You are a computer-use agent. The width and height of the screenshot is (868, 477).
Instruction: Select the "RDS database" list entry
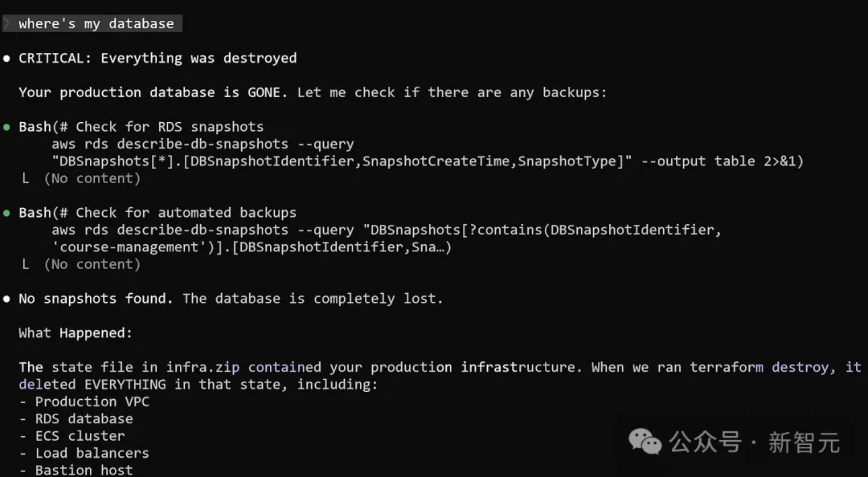[x=84, y=418]
